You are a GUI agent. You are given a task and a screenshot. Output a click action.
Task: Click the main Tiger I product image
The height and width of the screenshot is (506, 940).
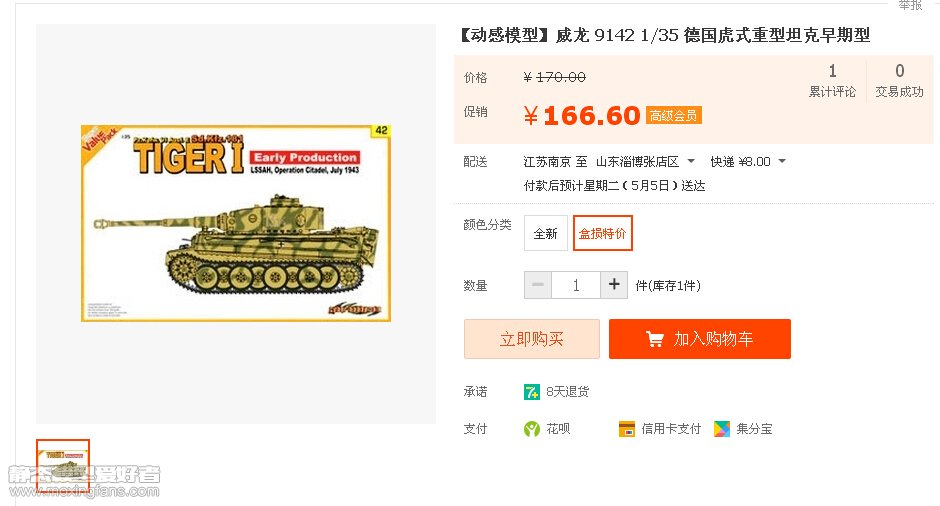point(236,223)
